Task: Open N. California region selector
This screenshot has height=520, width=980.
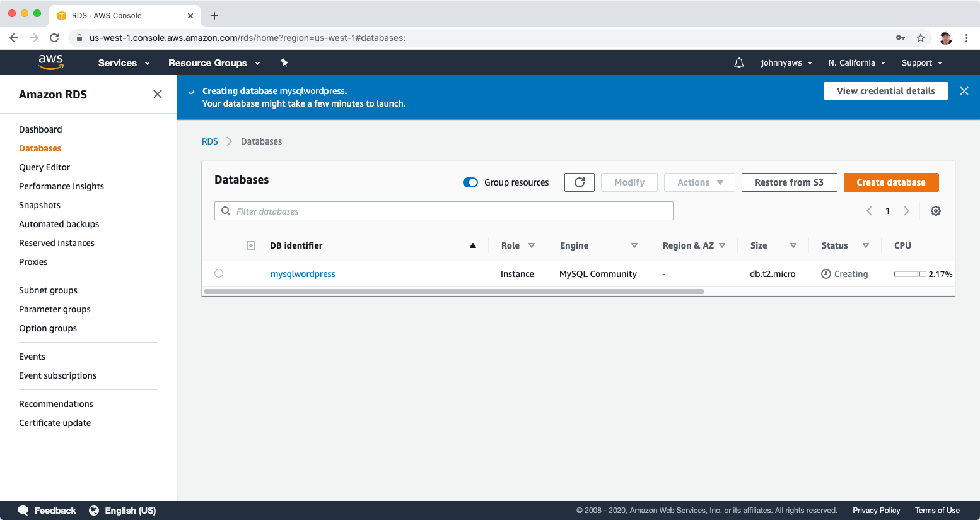Action: click(x=857, y=63)
